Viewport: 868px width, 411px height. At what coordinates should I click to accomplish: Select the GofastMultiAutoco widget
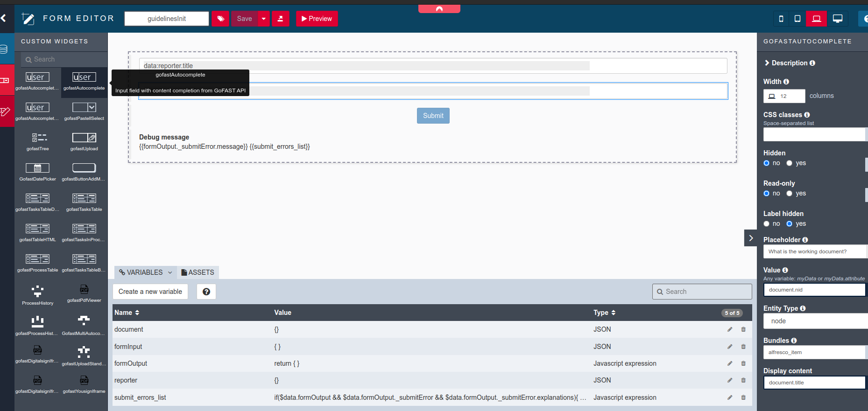[84, 325]
